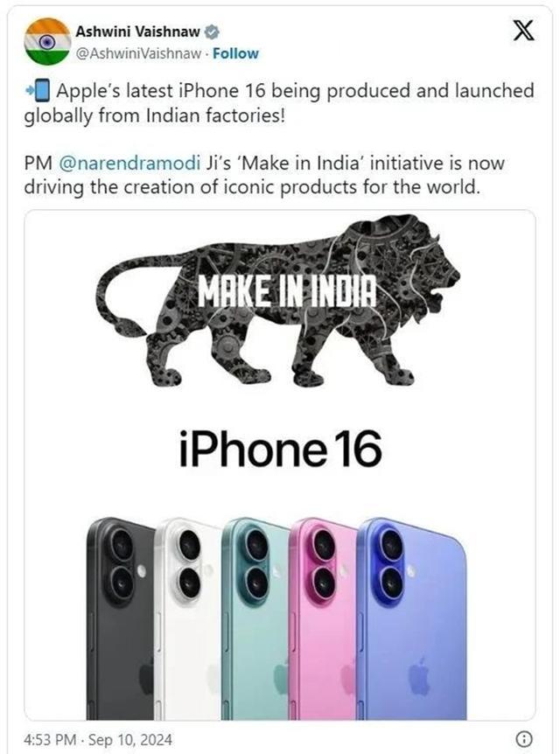Open the @AshwiniVaishnaw handle link
The width and height of the screenshot is (560, 754).
(138, 54)
